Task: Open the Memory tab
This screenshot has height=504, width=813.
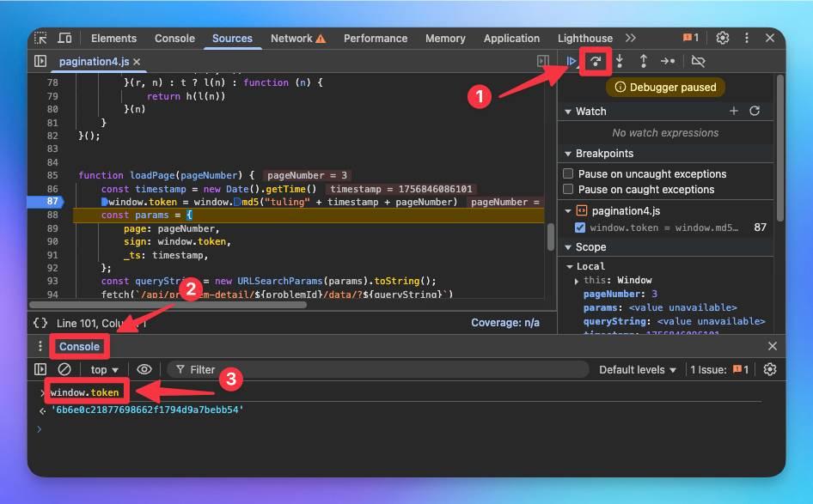Action: [x=445, y=39]
